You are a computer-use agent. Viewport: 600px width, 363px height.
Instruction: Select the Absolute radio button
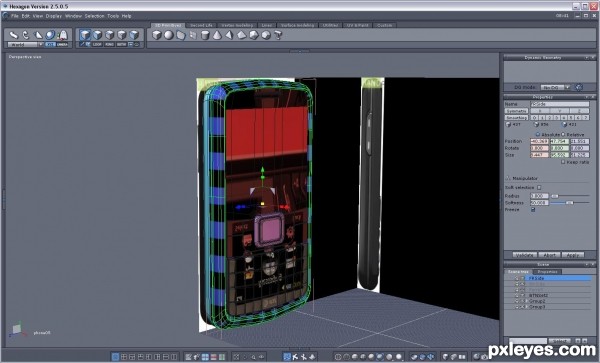tap(538, 135)
